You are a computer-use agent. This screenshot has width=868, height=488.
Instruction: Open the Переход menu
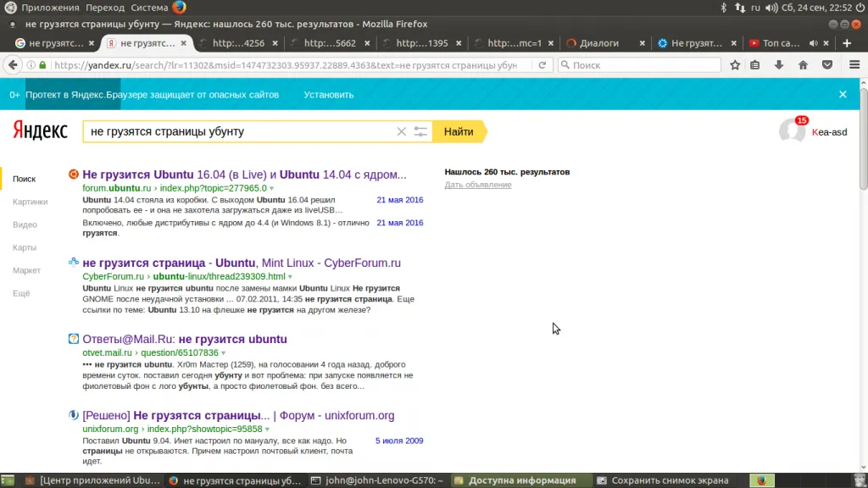tap(105, 7)
